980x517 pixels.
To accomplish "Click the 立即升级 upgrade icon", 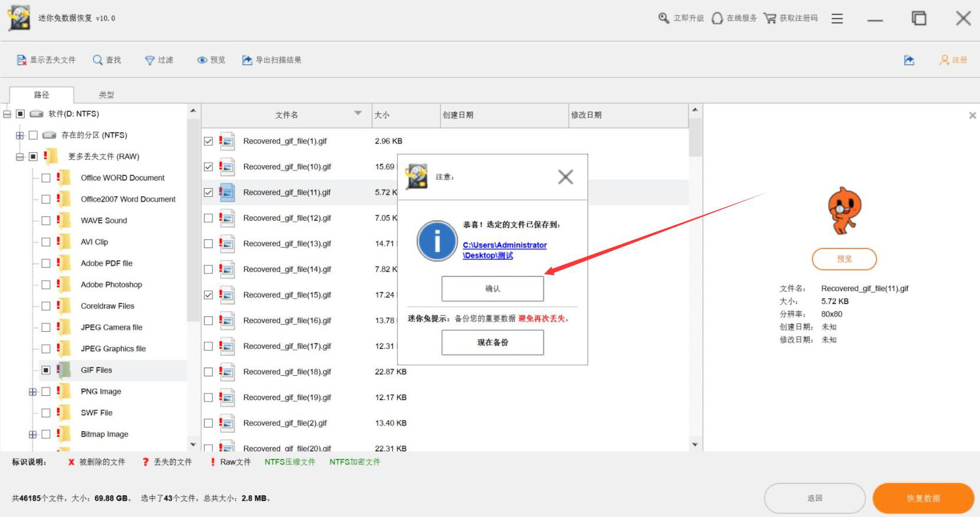I will pyautogui.click(x=663, y=18).
